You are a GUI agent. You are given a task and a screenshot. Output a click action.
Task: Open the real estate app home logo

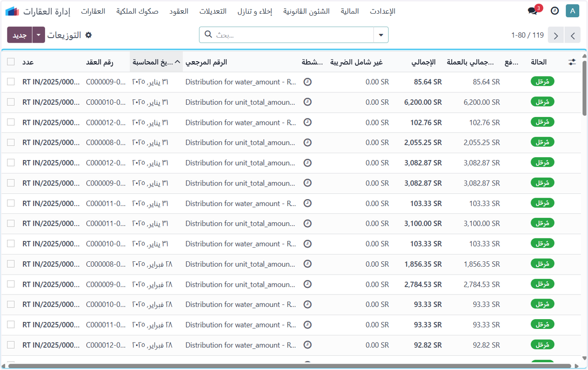(12, 11)
